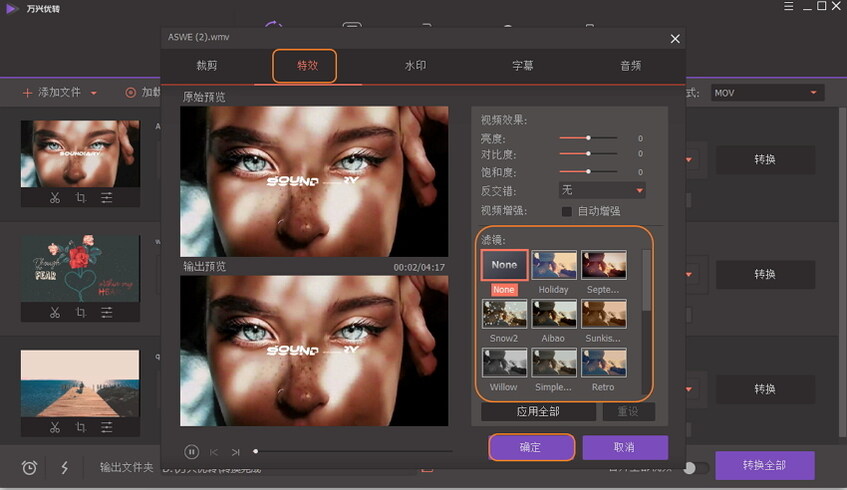Click the 应用全部 button
The width and height of the screenshot is (847, 490).
(538, 412)
